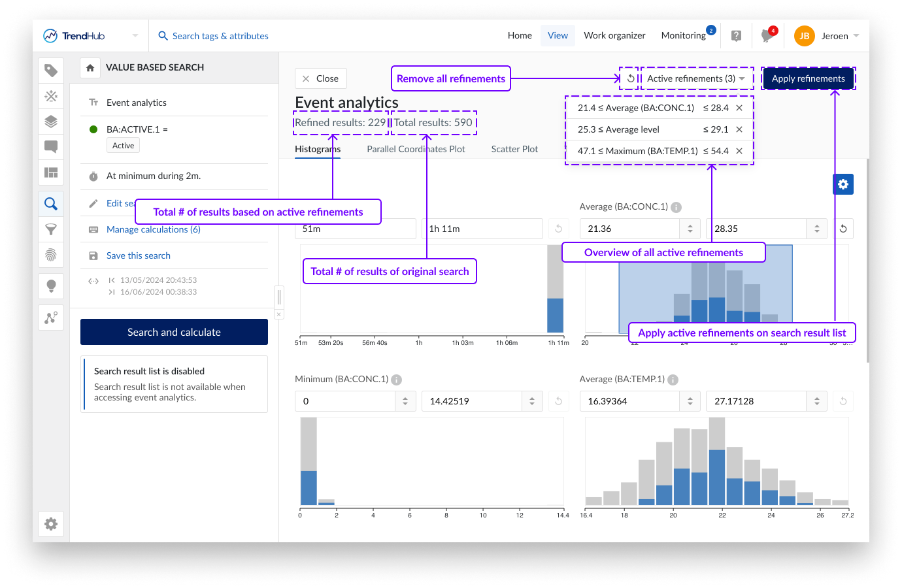Click the fingerprint icon in sidebar

click(x=51, y=255)
